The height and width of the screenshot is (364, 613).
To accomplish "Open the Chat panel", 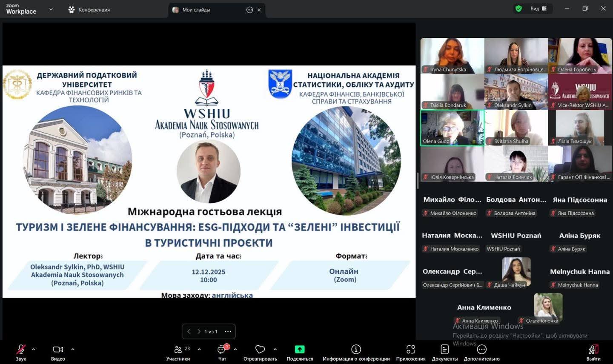I will tap(222, 350).
